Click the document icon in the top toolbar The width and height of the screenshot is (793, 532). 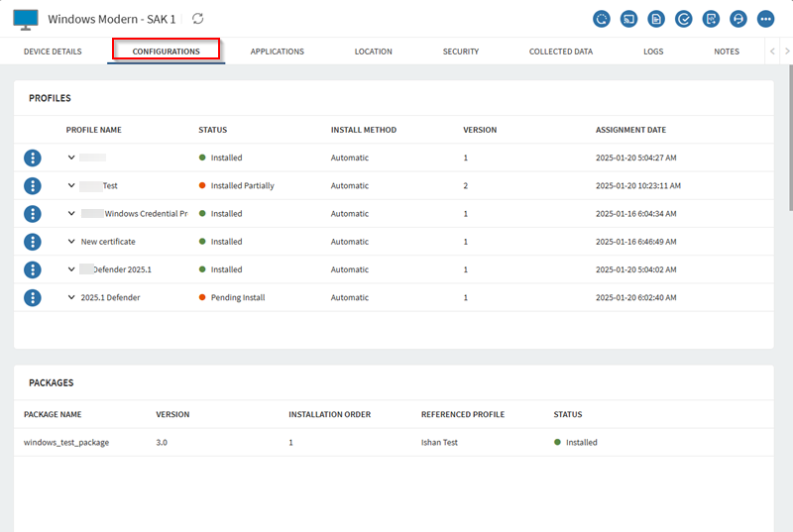(656, 19)
